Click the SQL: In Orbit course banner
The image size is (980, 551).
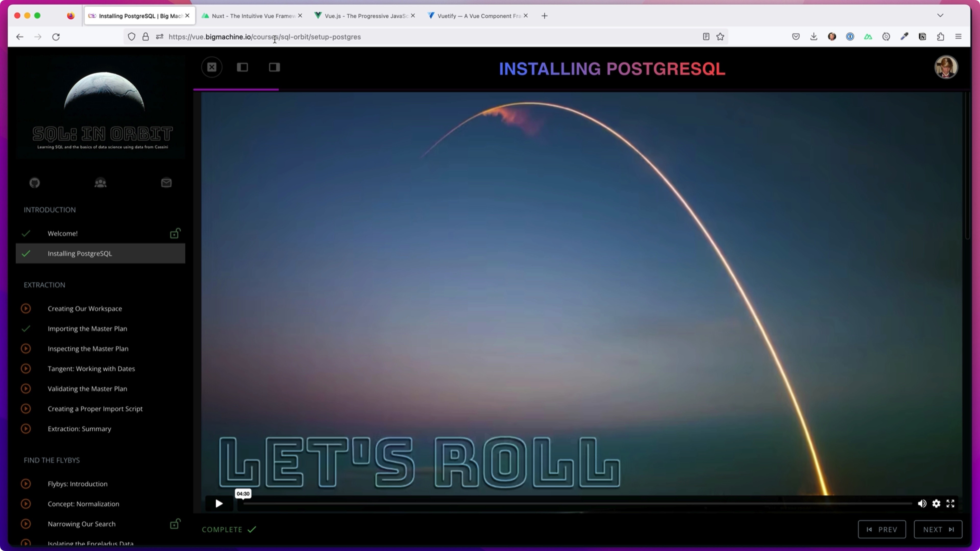[x=101, y=107]
